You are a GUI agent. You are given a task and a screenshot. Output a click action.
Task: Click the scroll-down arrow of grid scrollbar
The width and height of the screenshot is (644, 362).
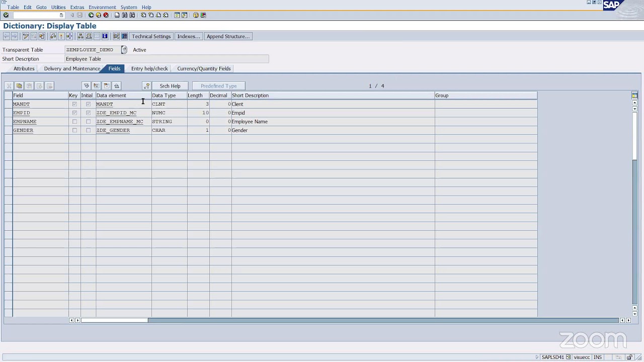pos(634,314)
